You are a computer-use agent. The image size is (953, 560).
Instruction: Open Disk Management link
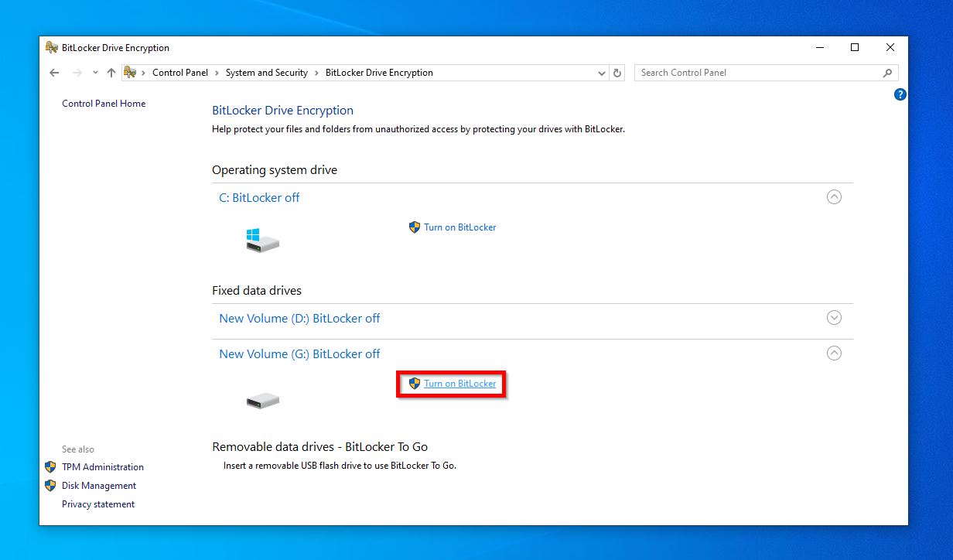tap(99, 486)
